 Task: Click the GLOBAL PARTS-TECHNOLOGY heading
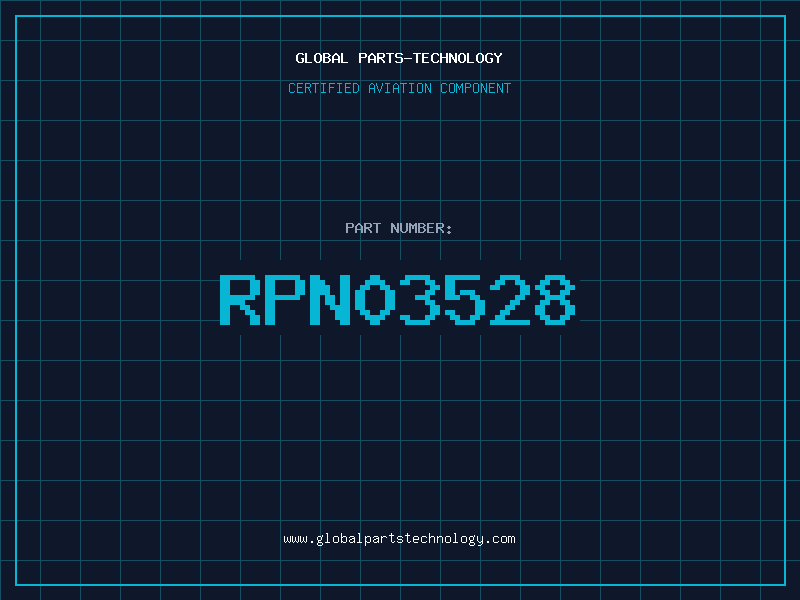coord(399,58)
